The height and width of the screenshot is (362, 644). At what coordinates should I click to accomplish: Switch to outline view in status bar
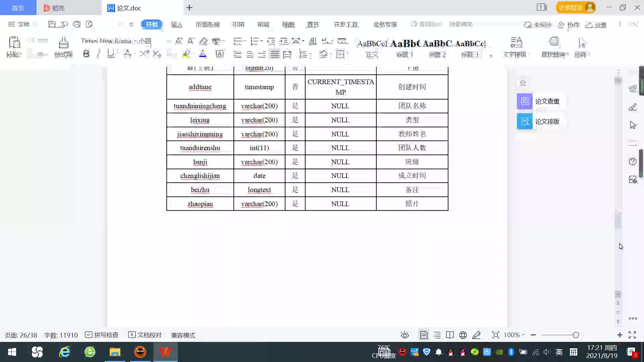[x=437, y=335]
